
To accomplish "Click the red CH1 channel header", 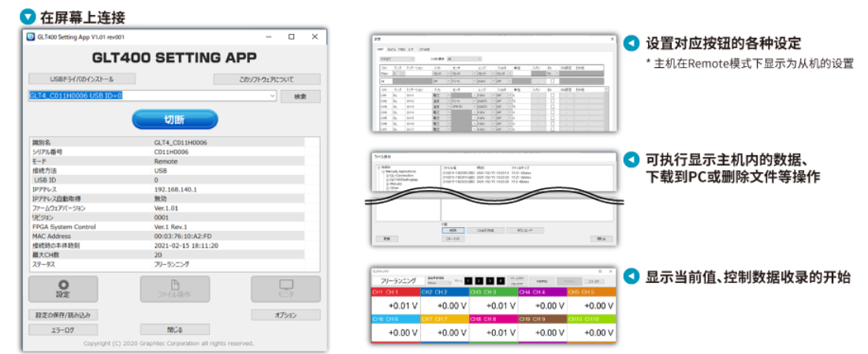I will coord(395,292).
